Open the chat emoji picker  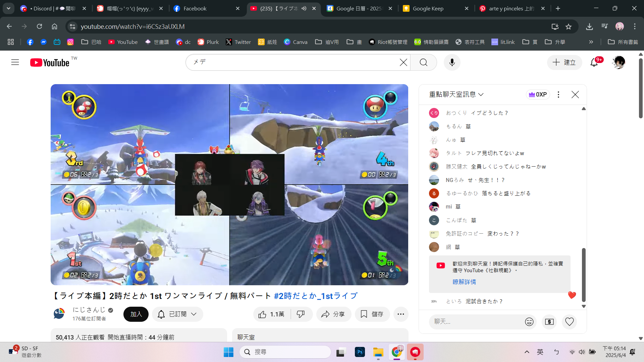(529, 322)
